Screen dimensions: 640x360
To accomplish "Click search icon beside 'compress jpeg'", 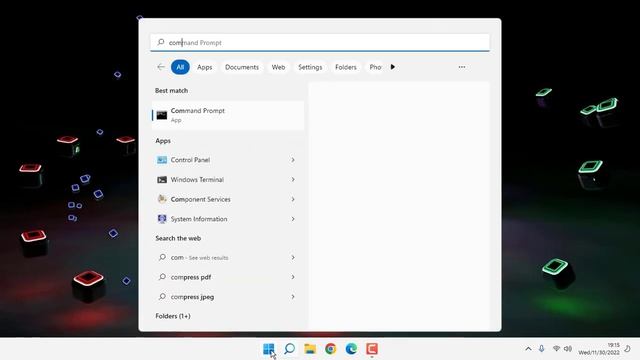I will click(x=162, y=296).
